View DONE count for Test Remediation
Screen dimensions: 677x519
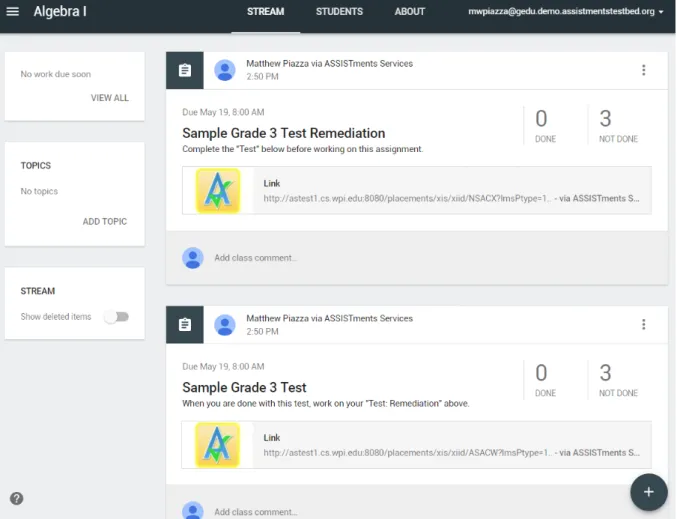545,126
